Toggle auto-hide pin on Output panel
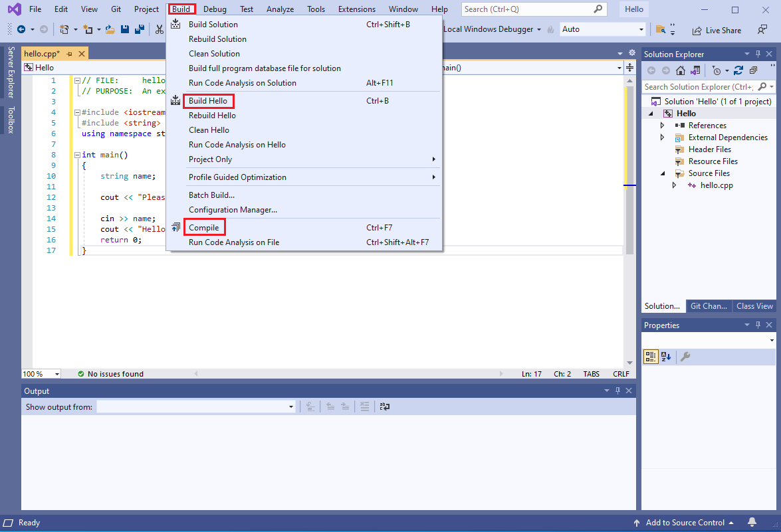Image resolution: width=781 pixels, height=532 pixels. click(617, 391)
